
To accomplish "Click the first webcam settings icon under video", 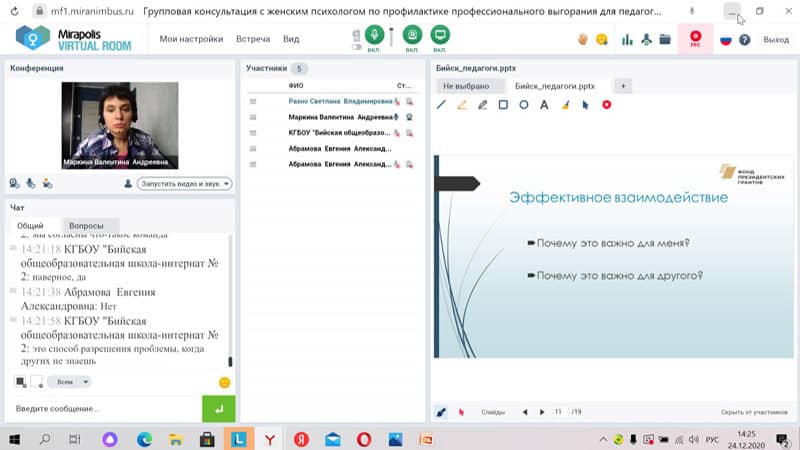I will 14,183.
